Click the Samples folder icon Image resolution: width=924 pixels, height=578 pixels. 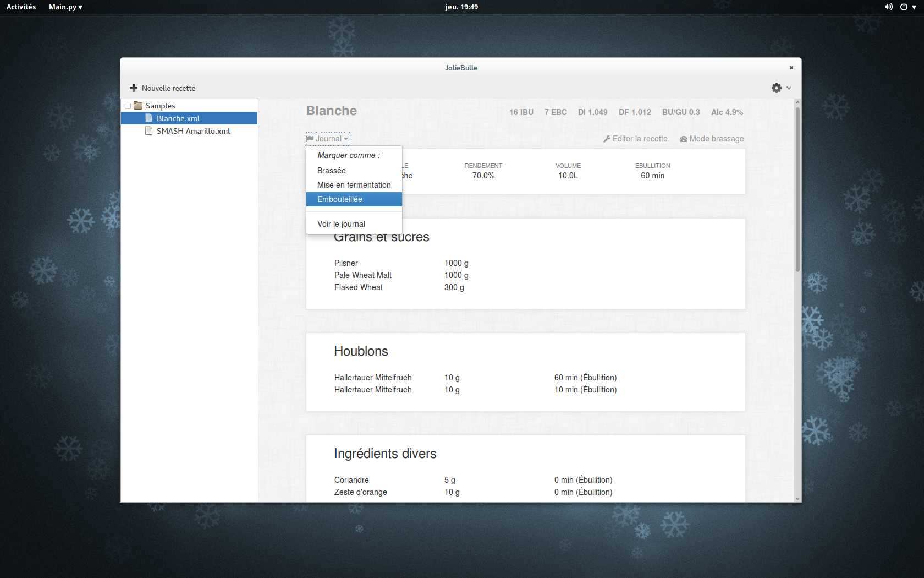click(138, 106)
